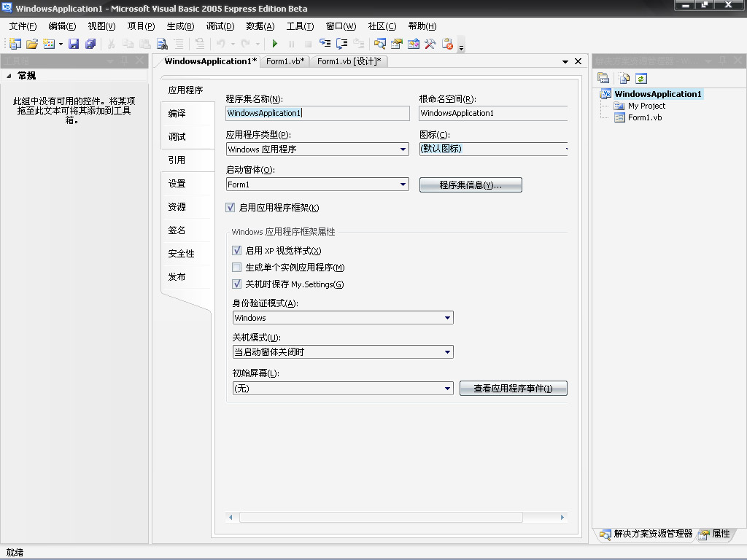Open the 应用程序类型 dropdown
This screenshot has width=747, height=560.
click(403, 149)
